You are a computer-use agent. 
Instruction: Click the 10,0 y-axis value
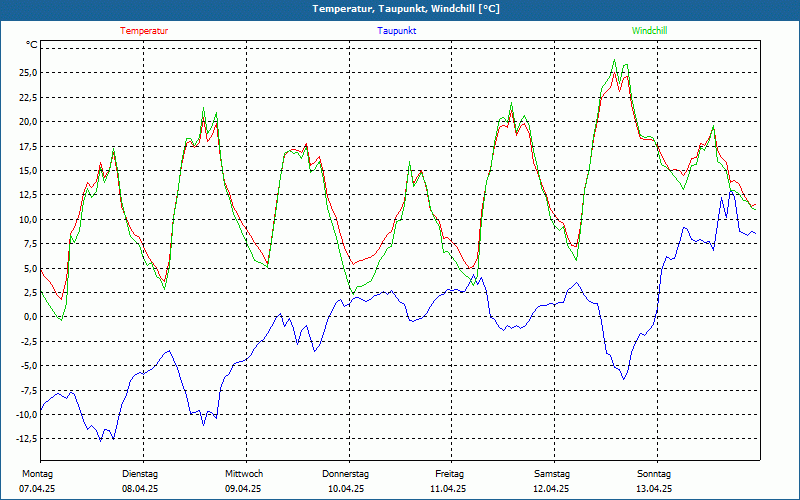tap(27, 219)
